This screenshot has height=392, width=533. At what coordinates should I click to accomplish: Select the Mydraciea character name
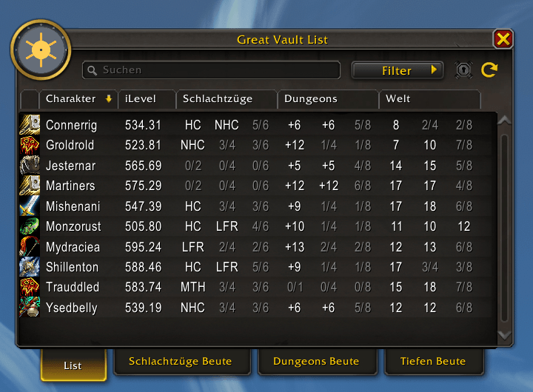[x=73, y=247]
